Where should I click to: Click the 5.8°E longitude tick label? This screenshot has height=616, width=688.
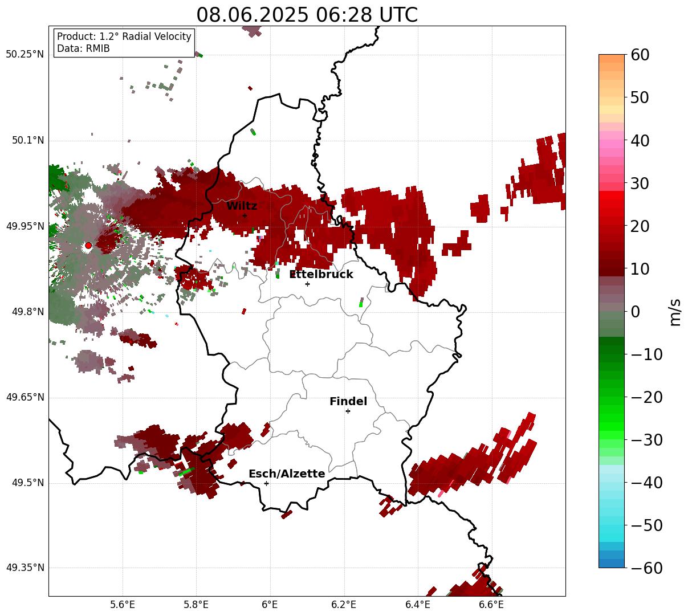coord(196,605)
